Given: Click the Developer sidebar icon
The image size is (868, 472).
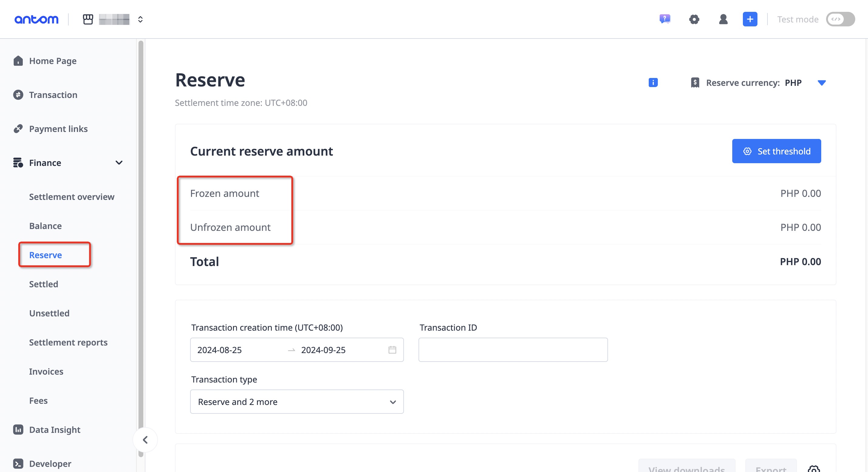Looking at the screenshot, I should (x=18, y=464).
